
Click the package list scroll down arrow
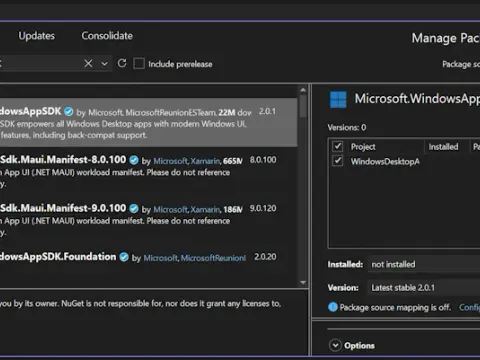(303, 282)
